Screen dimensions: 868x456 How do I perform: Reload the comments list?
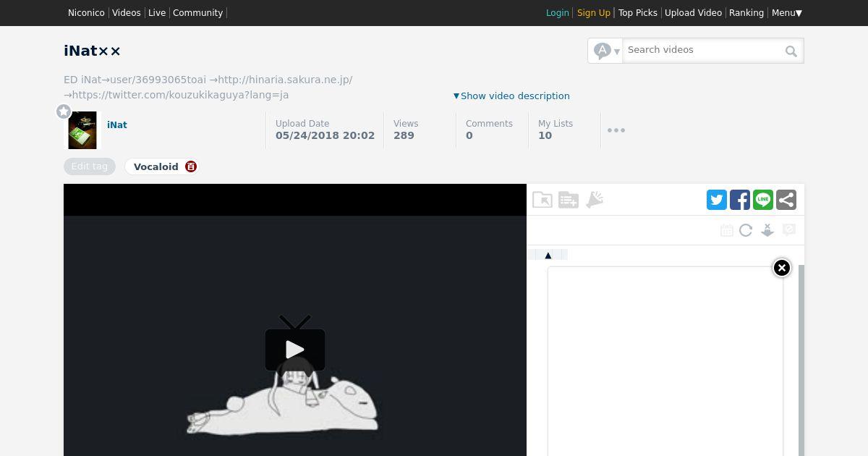pos(746,230)
